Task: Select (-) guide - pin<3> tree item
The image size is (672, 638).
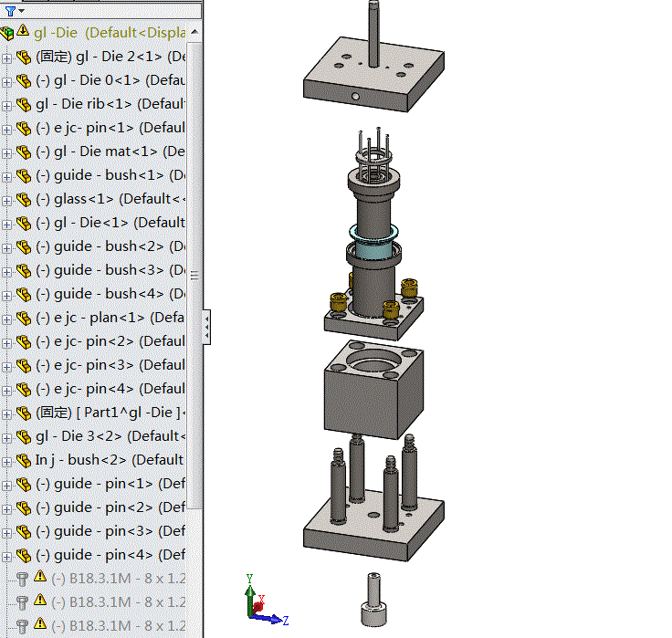Action: [110, 531]
